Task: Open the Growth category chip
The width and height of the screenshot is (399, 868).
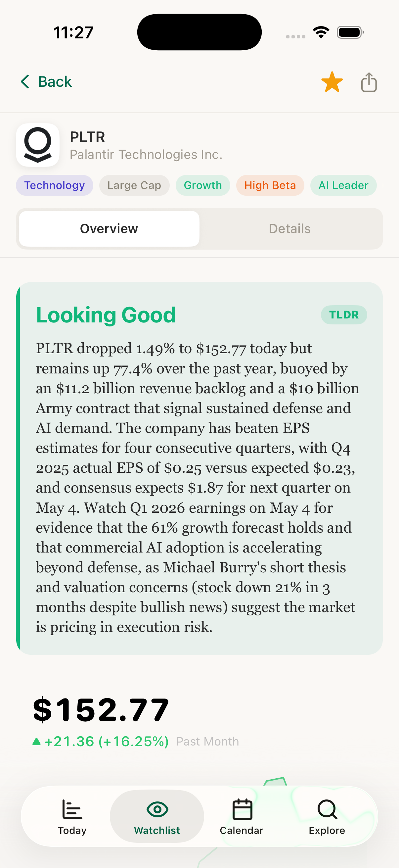Action: pyautogui.click(x=202, y=185)
